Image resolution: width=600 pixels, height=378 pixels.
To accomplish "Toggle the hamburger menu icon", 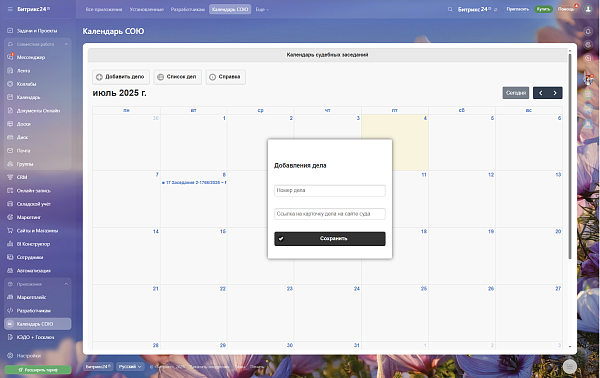I will [10, 9].
